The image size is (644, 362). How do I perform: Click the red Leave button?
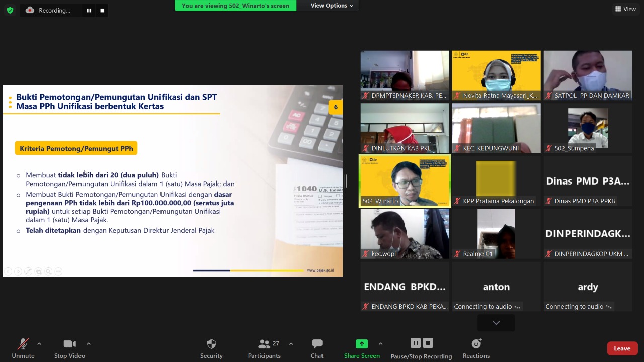(622, 348)
